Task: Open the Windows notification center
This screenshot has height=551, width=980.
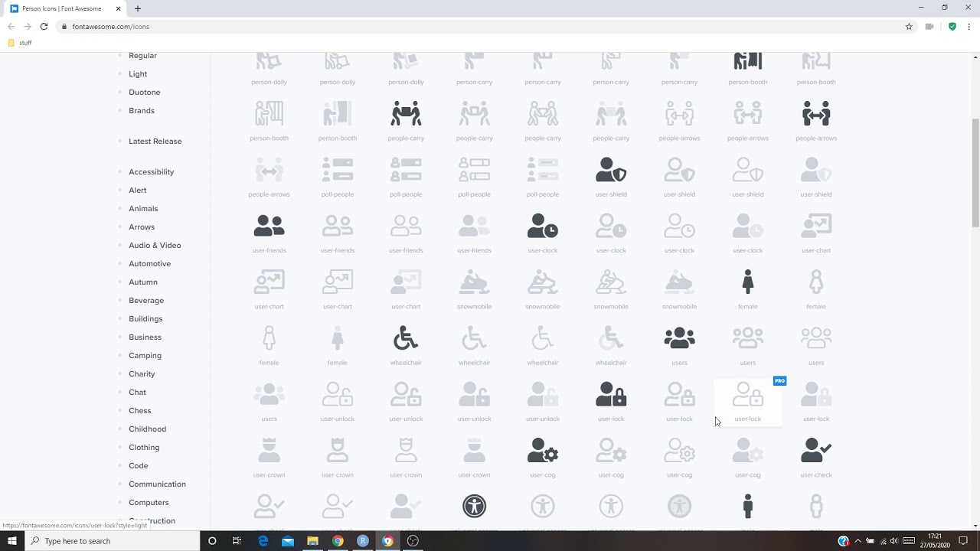Action: pyautogui.click(x=963, y=541)
